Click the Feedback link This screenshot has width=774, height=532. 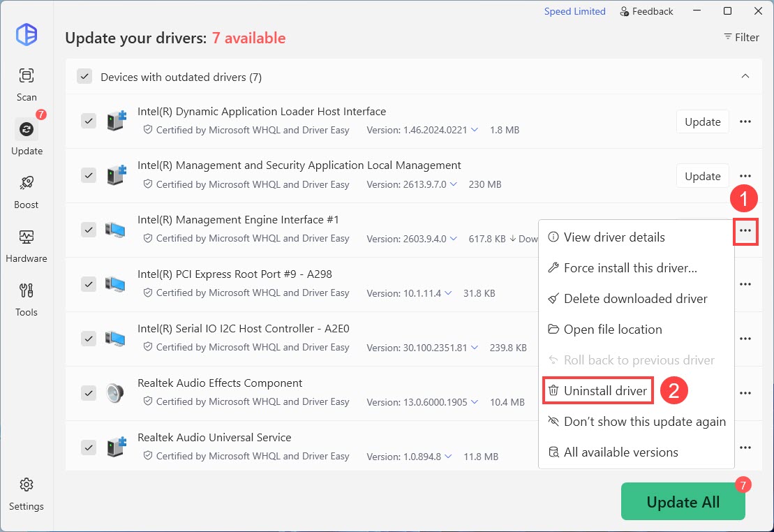pyautogui.click(x=646, y=11)
